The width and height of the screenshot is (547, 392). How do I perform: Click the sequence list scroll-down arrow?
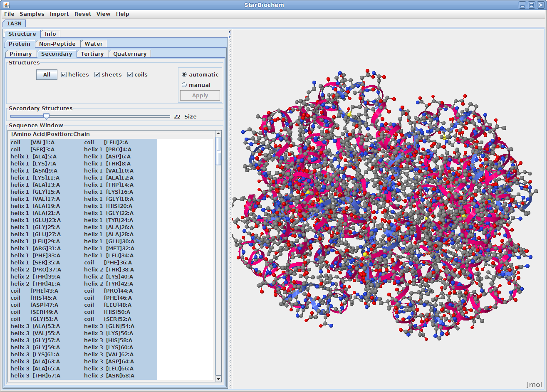pos(218,379)
